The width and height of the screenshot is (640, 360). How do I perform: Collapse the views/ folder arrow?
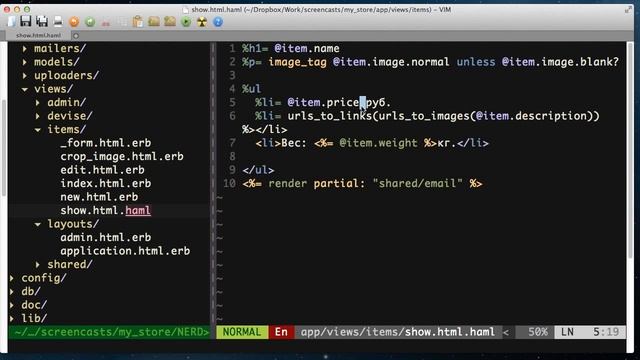tap(25, 89)
